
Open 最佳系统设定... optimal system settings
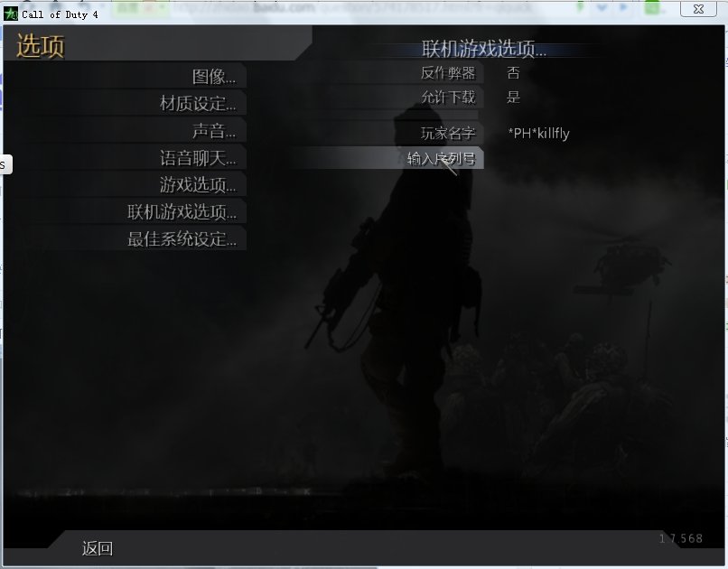(x=182, y=239)
